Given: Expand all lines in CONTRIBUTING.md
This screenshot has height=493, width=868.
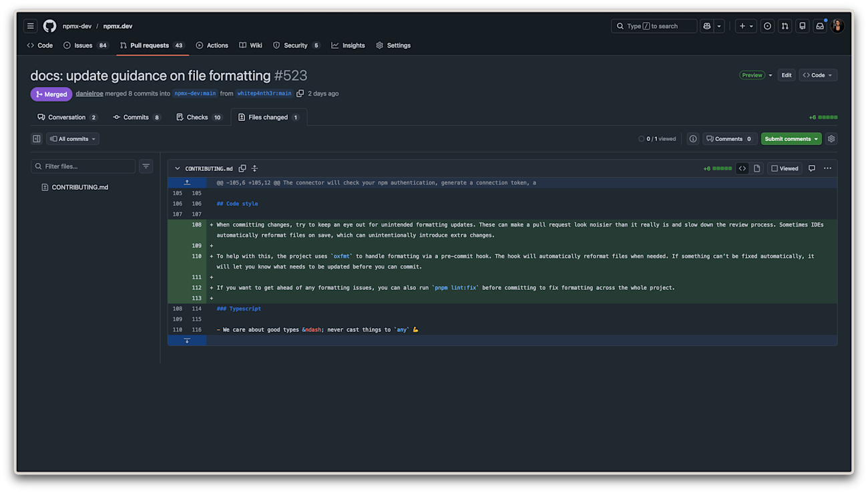Looking at the screenshot, I should [254, 168].
